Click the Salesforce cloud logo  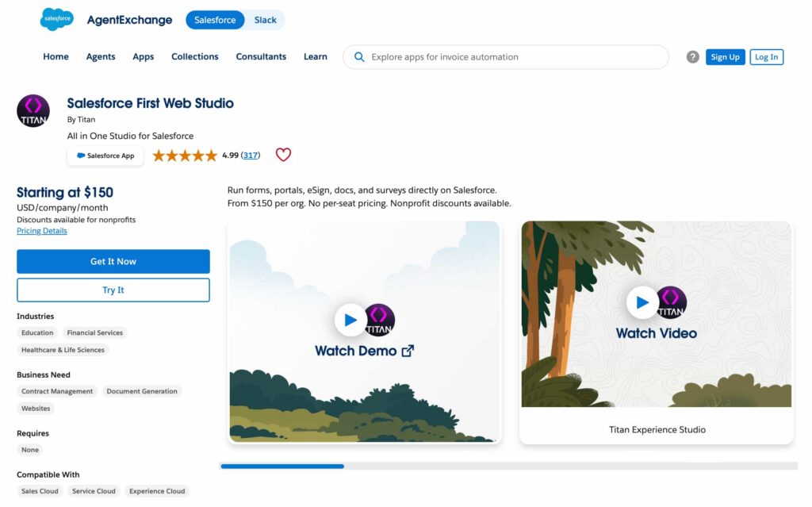tap(57, 19)
